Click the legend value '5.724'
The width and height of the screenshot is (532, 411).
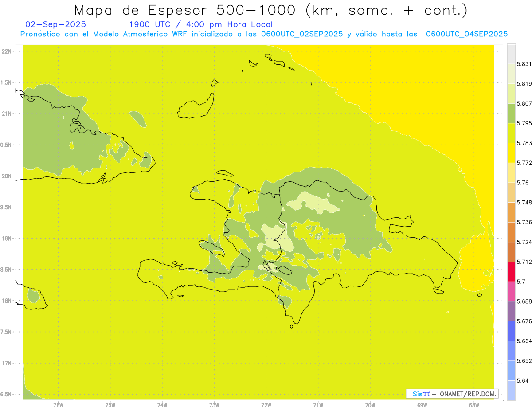524,242
